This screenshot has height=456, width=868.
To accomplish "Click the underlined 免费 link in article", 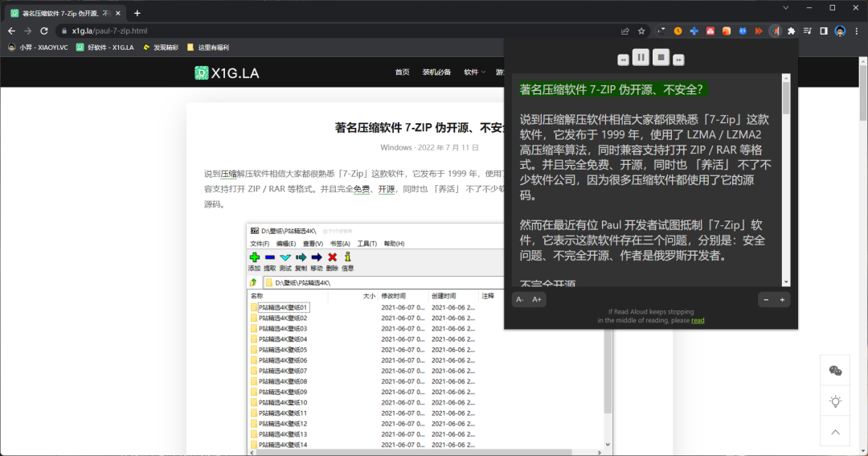I will tap(362, 189).
